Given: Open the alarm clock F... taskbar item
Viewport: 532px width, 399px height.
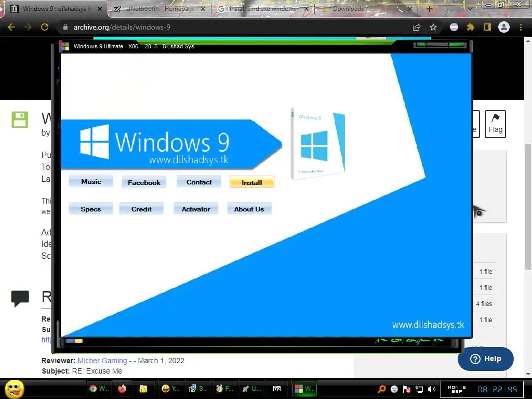Looking at the screenshot, I should point(224,389).
